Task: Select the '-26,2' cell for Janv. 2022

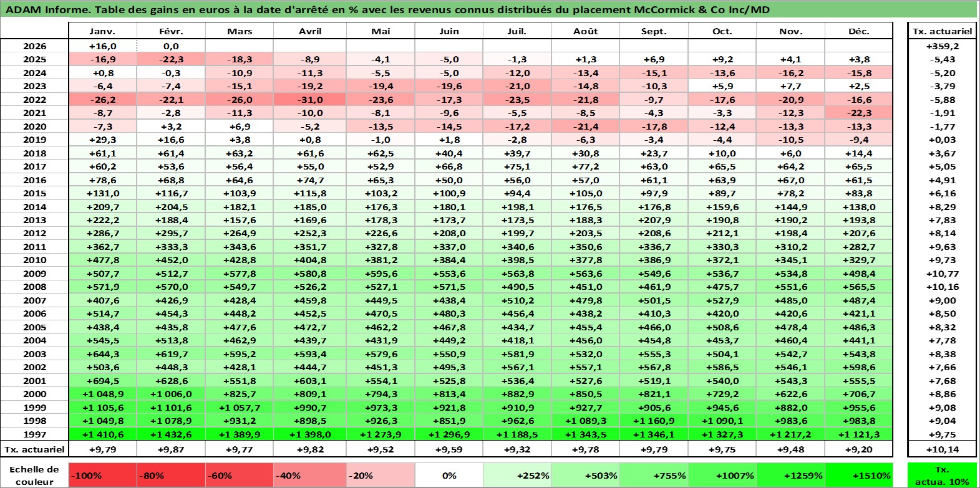Action: pyautogui.click(x=102, y=100)
